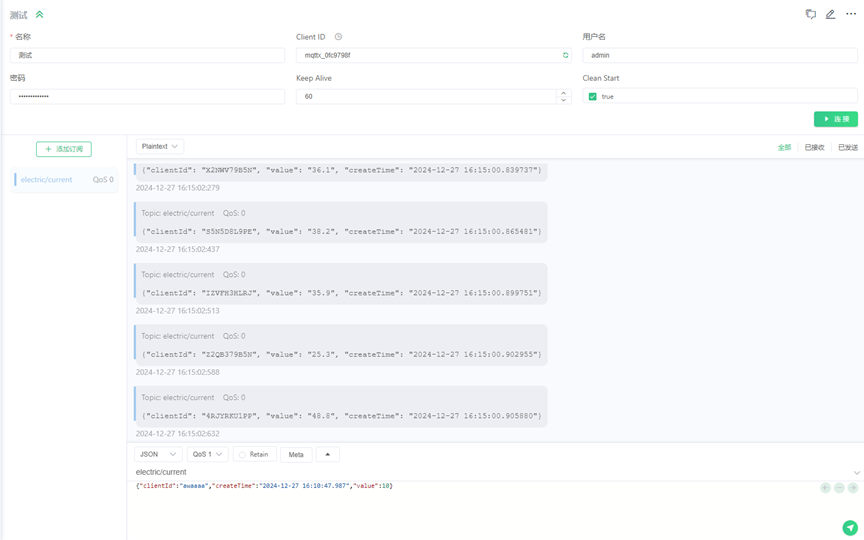
Task: Open the three-dot more menu
Action: [851, 14]
